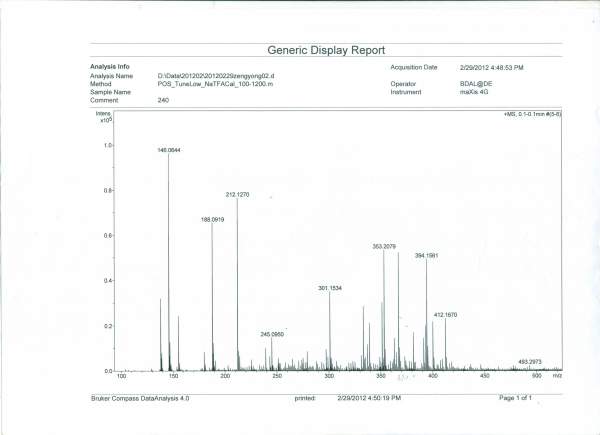The image size is (600, 435).
Task: Click x-axis tick '500'
Action: (x=537, y=376)
